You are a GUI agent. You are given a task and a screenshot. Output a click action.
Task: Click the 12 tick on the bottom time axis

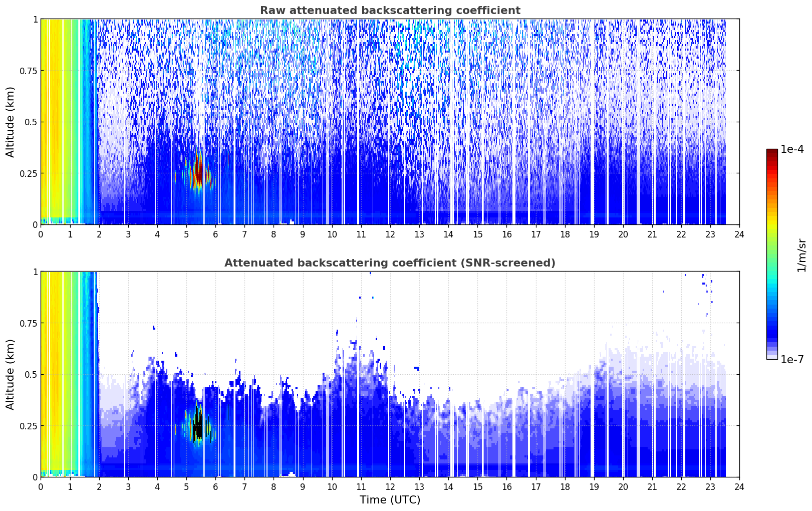pyautogui.click(x=390, y=487)
